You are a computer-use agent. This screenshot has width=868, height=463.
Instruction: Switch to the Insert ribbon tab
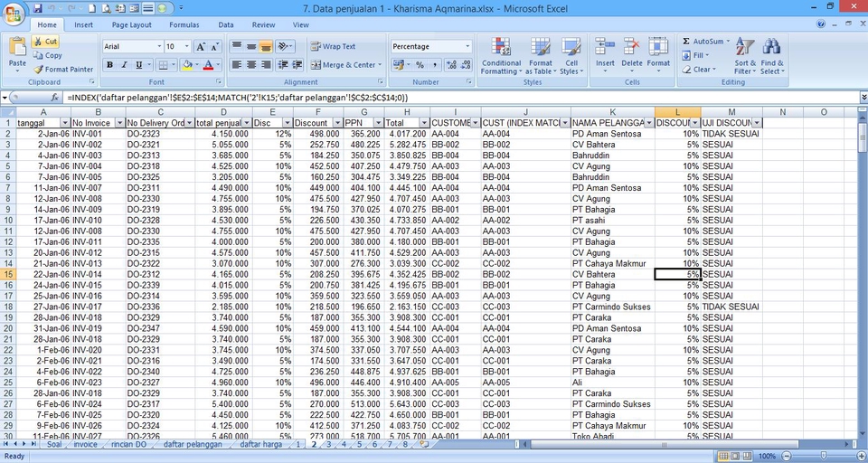(83, 25)
